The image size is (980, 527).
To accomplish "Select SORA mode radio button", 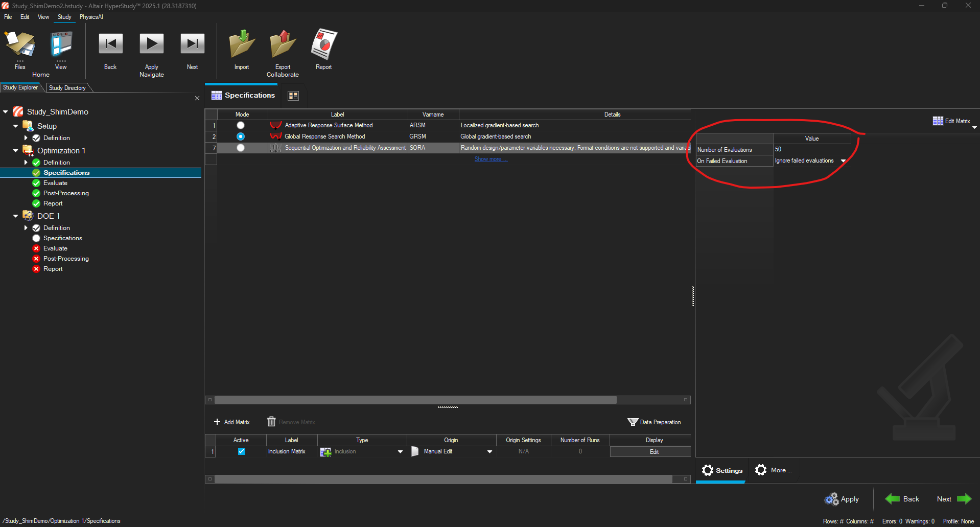I will (x=241, y=148).
